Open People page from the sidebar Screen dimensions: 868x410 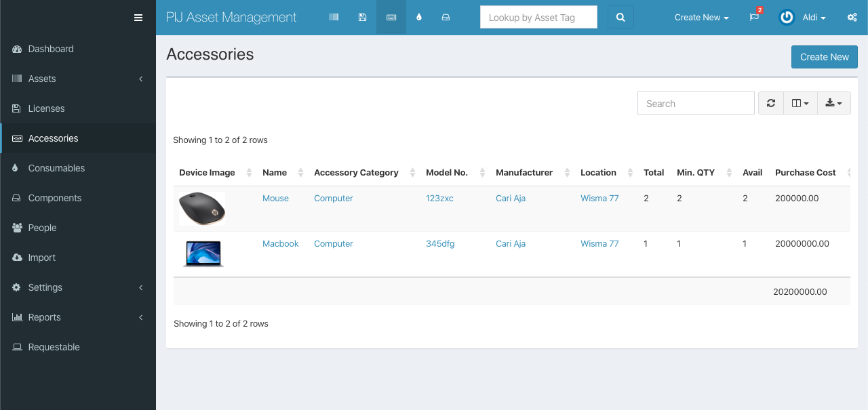tap(42, 228)
